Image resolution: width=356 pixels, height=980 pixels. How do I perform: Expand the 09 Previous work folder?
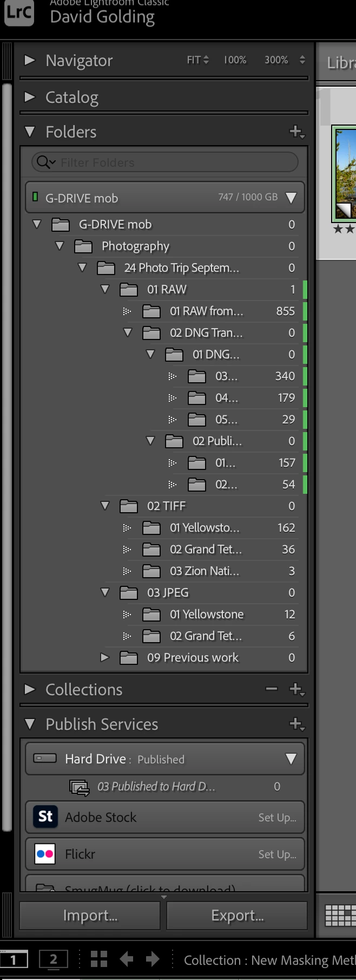[x=105, y=657]
